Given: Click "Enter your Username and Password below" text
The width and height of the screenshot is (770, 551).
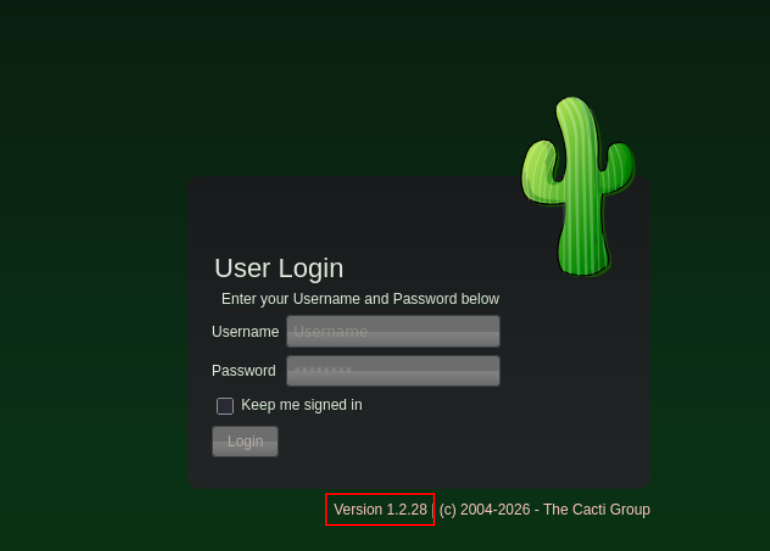Looking at the screenshot, I should point(360,299).
